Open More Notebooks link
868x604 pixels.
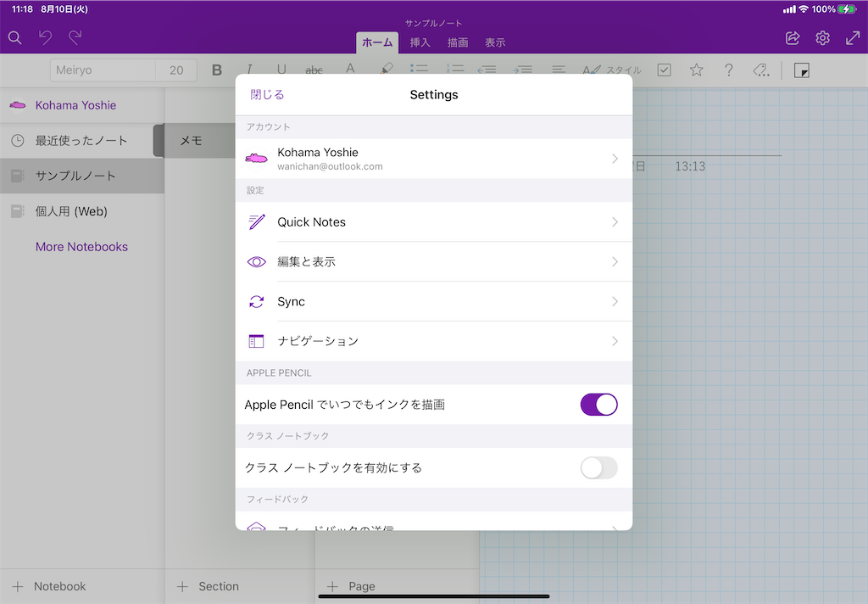81,247
